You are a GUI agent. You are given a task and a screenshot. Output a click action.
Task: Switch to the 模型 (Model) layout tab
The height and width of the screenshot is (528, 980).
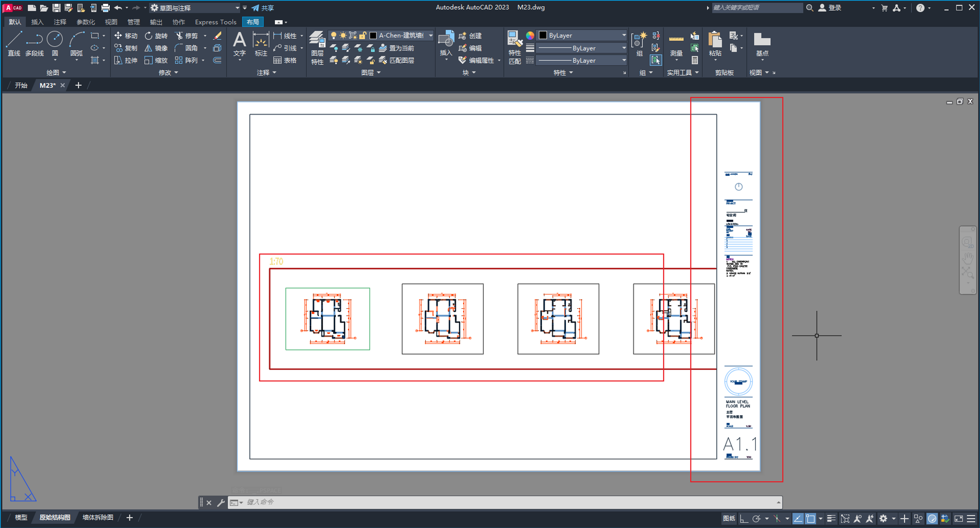click(21, 518)
